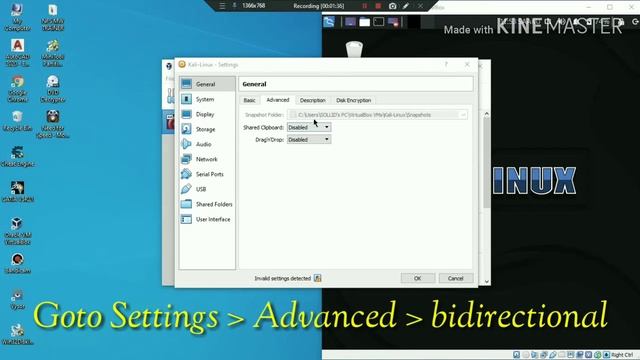
Task: Open the Drag'n'Drop dropdown
Action: pyautogui.click(x=309, y=140)
